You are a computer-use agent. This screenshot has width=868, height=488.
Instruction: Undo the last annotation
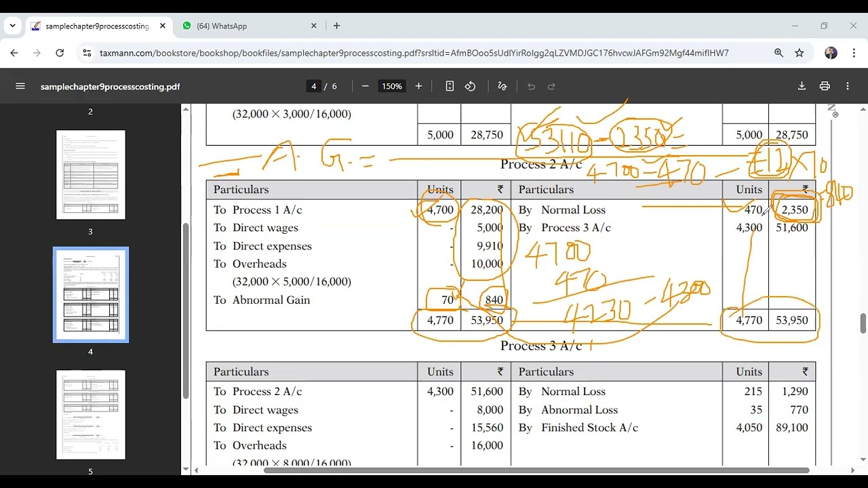click(531, 86)
